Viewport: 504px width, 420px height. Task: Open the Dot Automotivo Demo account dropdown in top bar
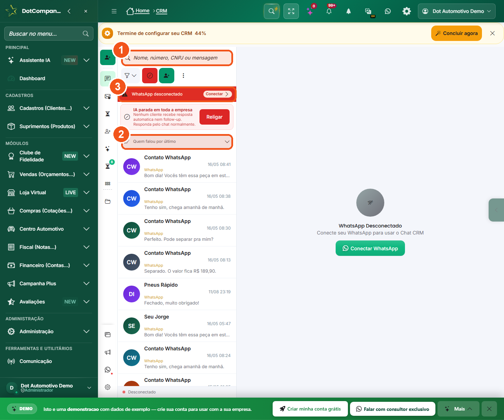coord(457,11)
